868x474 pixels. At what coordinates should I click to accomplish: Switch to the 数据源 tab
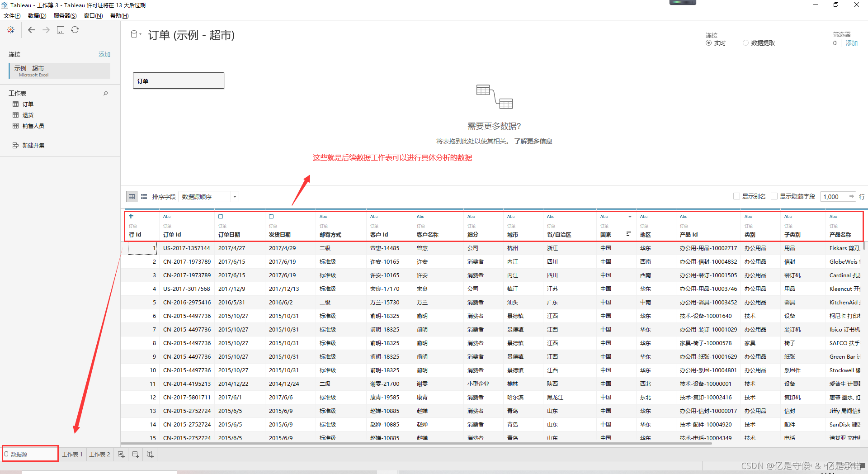(x=30, y=454)
